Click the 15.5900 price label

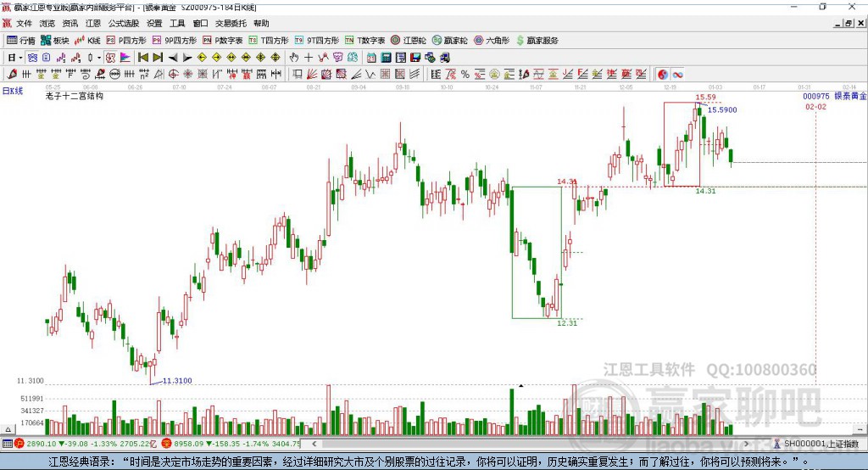(x=722, y=109)
